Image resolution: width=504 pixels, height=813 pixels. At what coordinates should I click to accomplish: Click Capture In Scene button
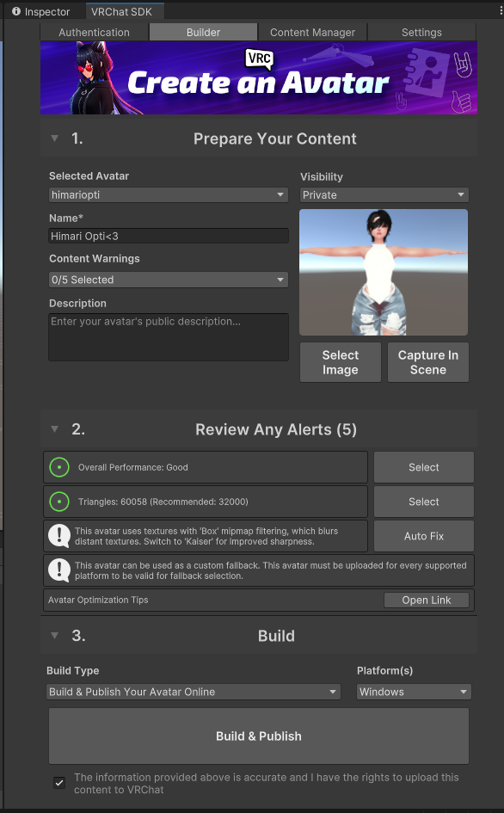(427, 362)
